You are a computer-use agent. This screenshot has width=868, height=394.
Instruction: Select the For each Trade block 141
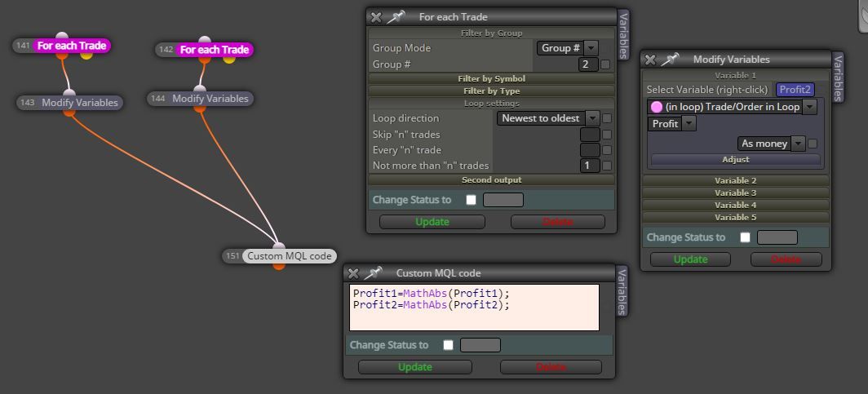[72, 46]
